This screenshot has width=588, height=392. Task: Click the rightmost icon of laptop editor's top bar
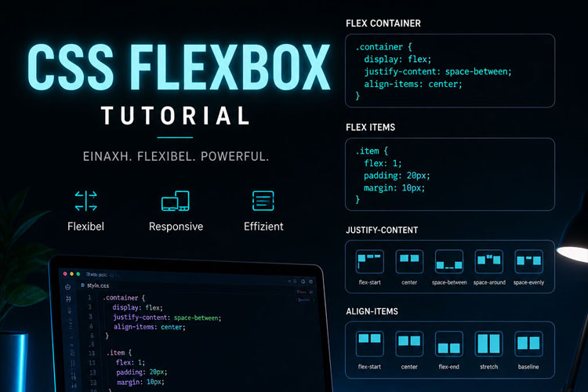coord(311,281)
